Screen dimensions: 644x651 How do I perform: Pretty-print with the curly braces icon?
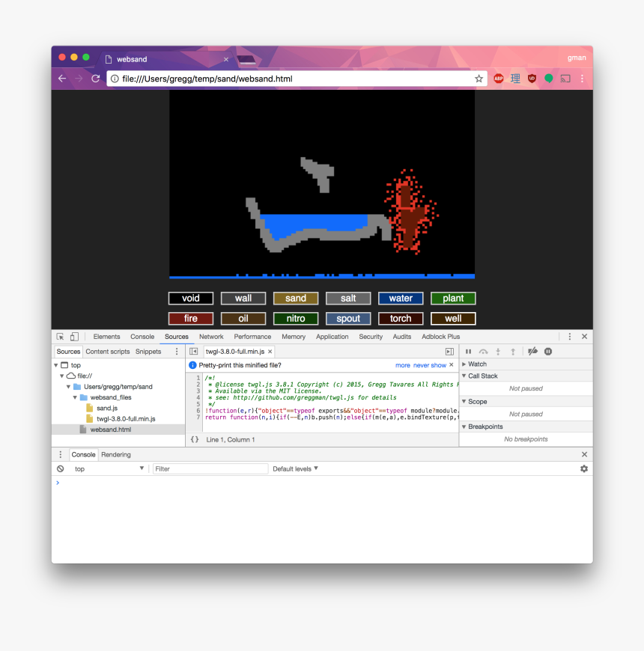click(195, 440)
